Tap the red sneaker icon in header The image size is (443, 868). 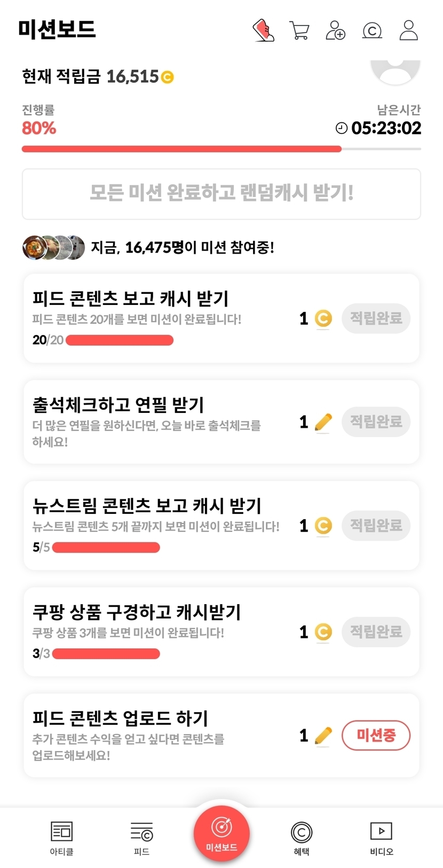click(263, 30)
